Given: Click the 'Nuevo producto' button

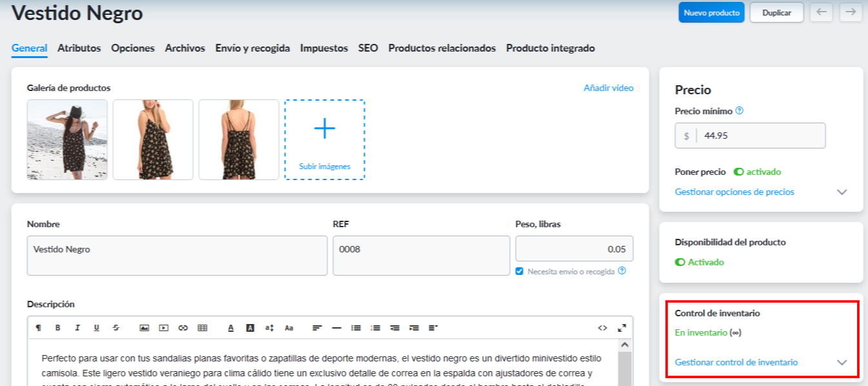Looking at the screenshot, I should pyautogui.click(x=712, y=12).
